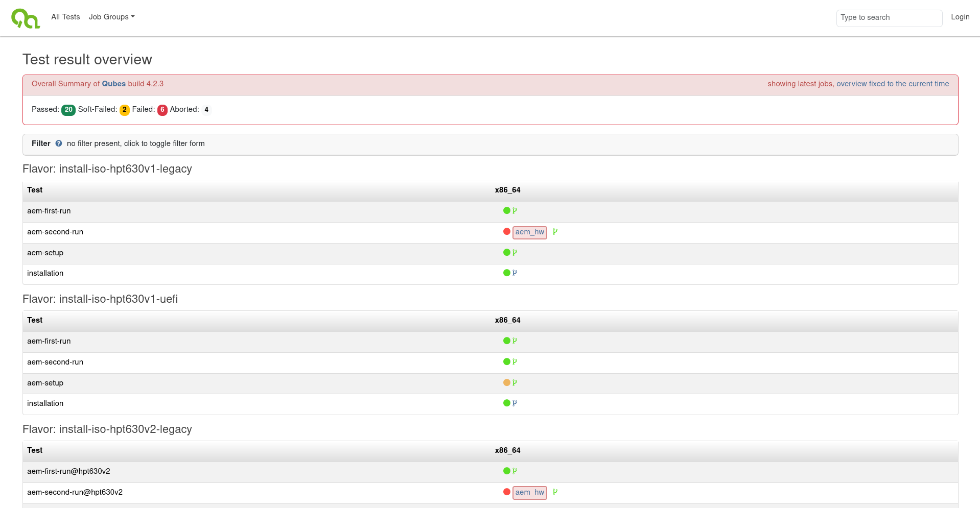Open uefi aem-first-run dependency branch icon
The height and width of the screenshot is (508, 980).
point(515,341)
